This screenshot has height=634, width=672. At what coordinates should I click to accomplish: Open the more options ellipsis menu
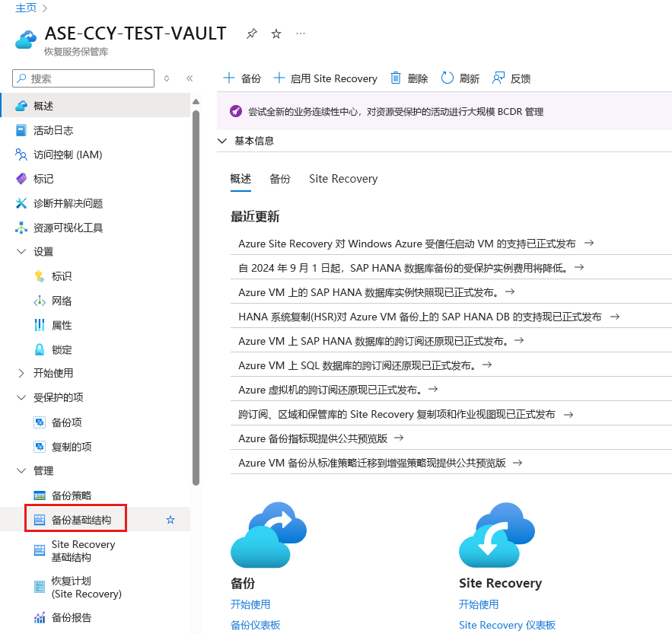coord(301,33)
